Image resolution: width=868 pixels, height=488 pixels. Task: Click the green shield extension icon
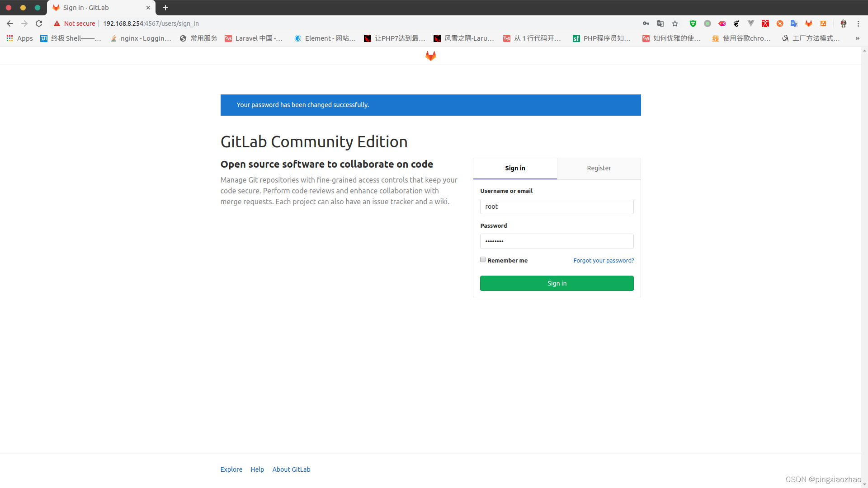(x=693, y=23)
